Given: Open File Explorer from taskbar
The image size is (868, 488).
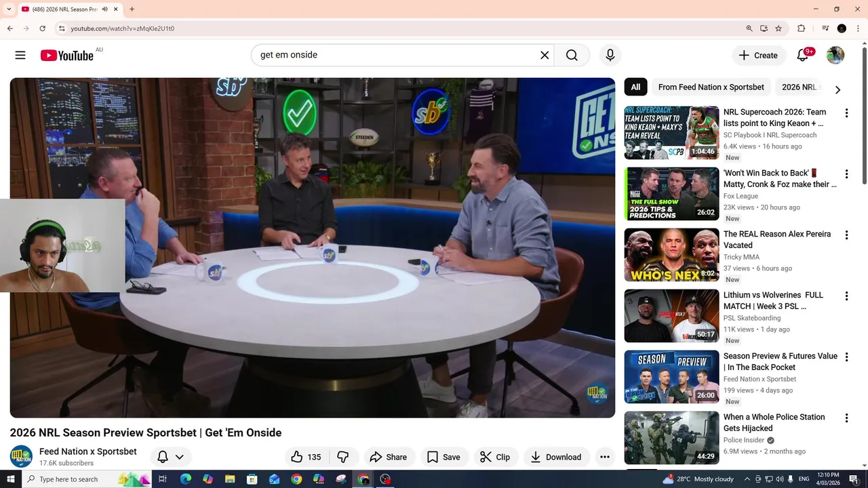Looking at the screenshot, I should (x=230, y=479).
